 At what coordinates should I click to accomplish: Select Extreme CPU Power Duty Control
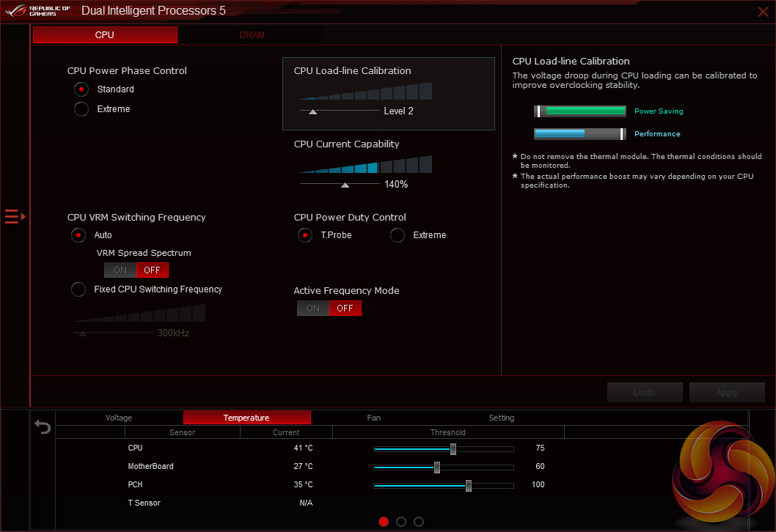[x=398, y=235]
